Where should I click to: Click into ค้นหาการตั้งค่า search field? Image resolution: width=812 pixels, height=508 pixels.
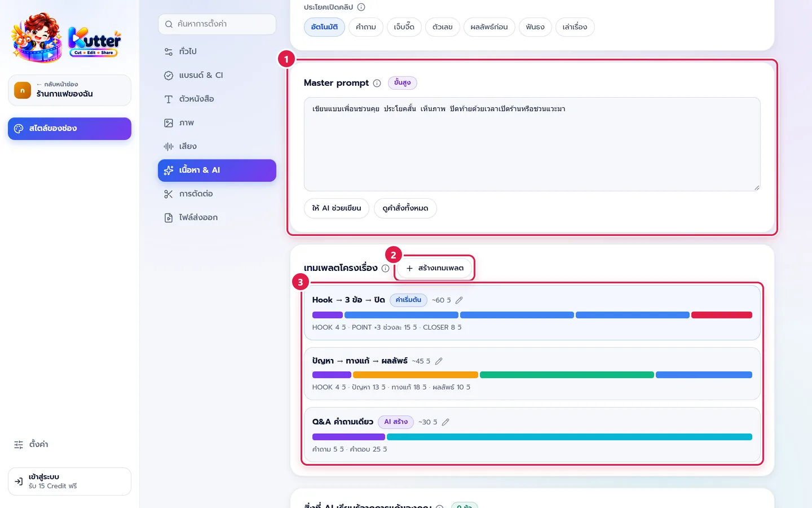(x=217, y=24)
